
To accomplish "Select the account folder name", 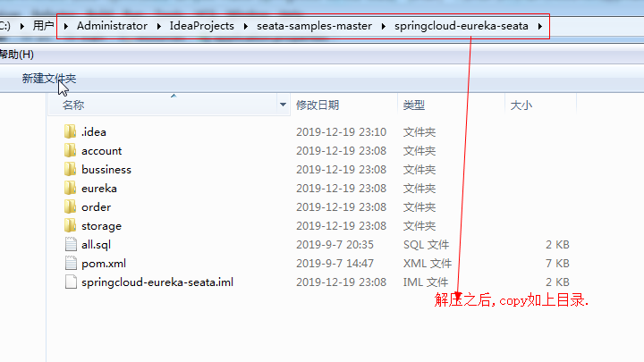I will (x=101, y=151).
